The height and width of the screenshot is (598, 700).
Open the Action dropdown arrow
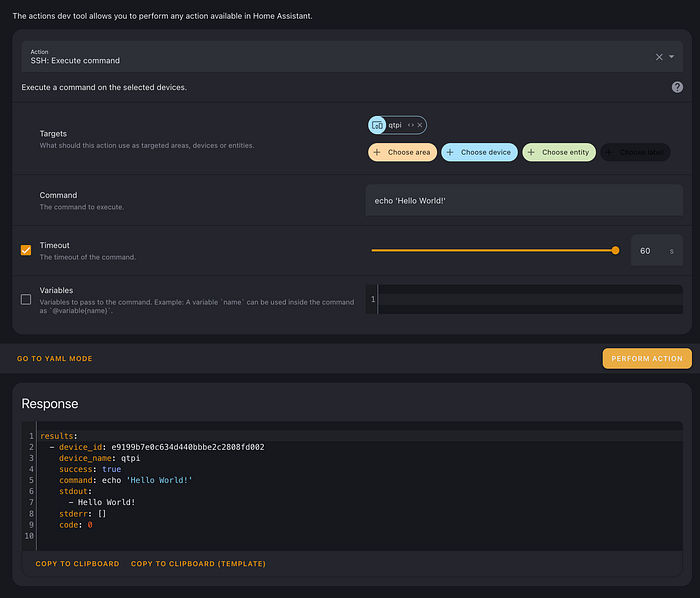tap(672, 57)
